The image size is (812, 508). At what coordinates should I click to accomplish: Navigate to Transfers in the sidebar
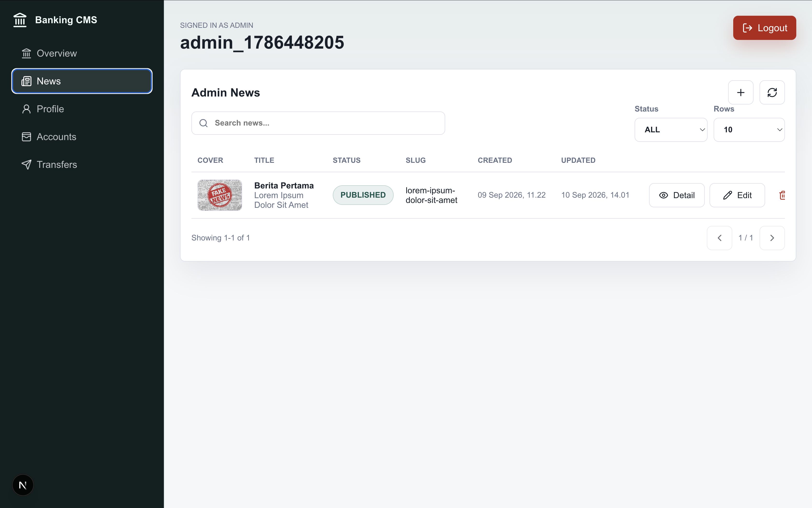tap(82, 165)
